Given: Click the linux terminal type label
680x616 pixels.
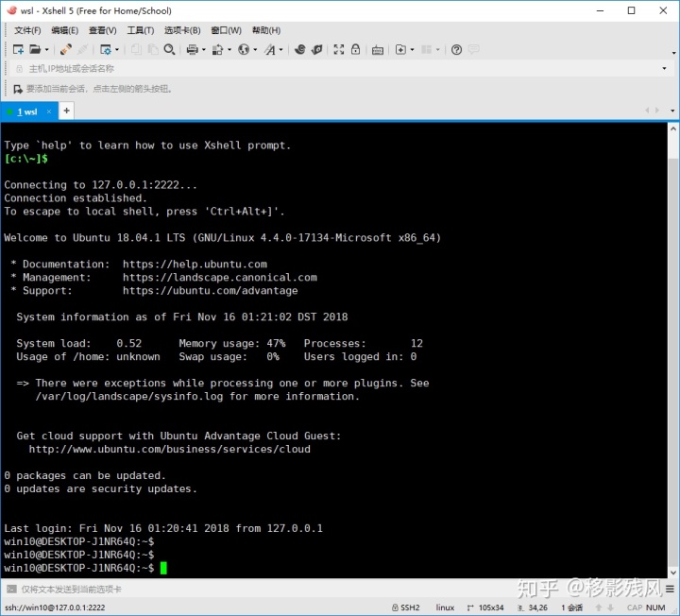Looking at the screenshot, I should click(x=445, y=607).
